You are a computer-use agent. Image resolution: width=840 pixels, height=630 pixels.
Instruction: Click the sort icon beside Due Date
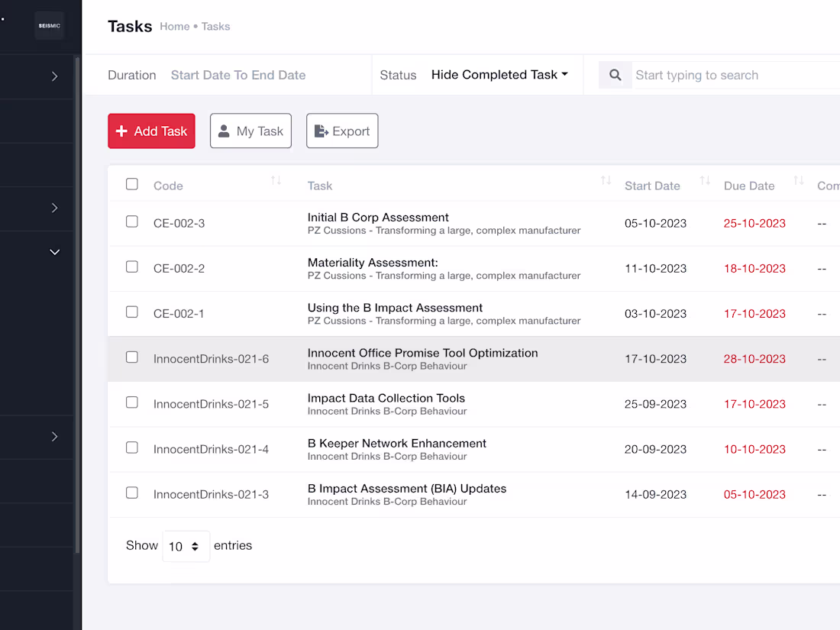(799, 180)
